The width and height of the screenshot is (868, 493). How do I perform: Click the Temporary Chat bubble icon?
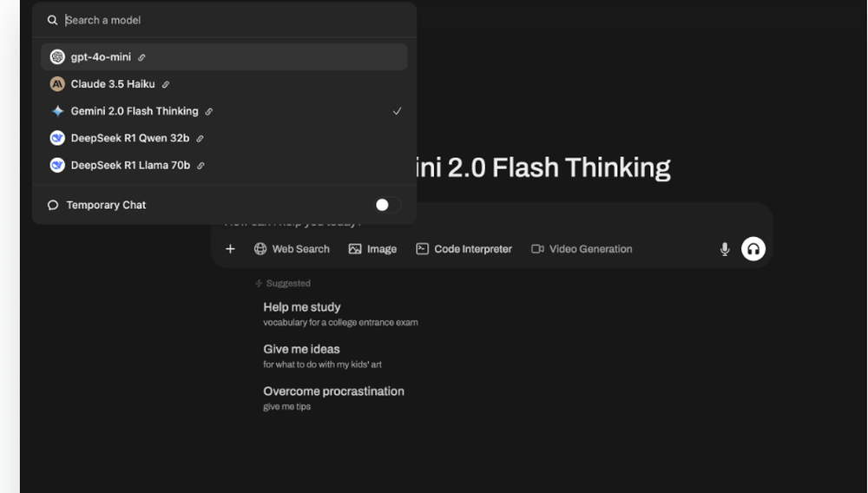(x=53, y=206)
